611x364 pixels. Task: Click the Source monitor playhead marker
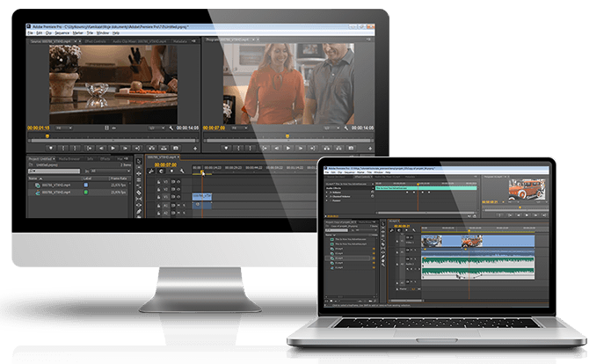tap(47, 136)
